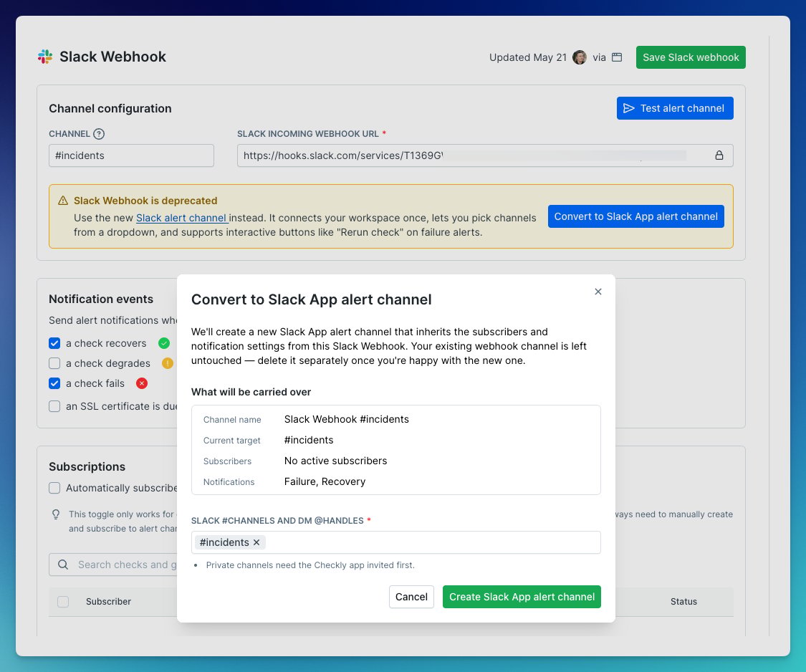Click the green check recovers status icon

click(164, 343)
